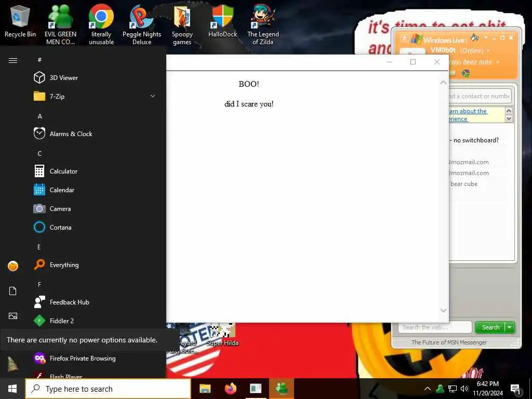This screenshot has height=399, width=532.
Task: Open the notification center icon
Action: [516, 390]
